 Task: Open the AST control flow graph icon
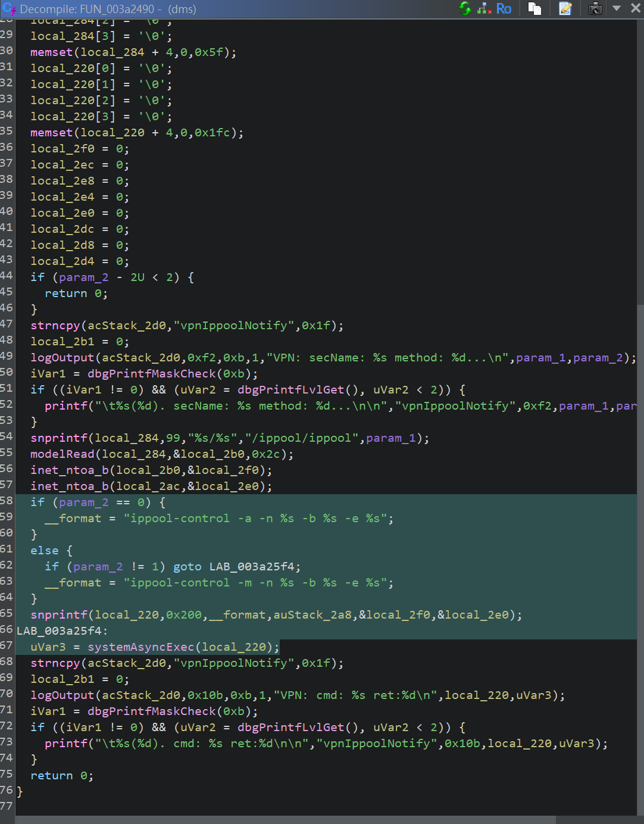484,8
